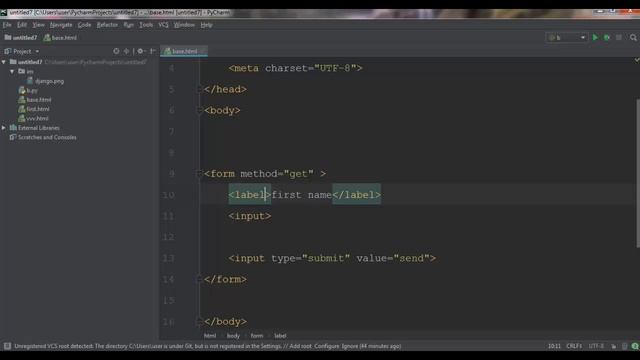Click the green inspection checkmark at editor top-right
Viewport: 640px width, 360px height.
(636, 60)
